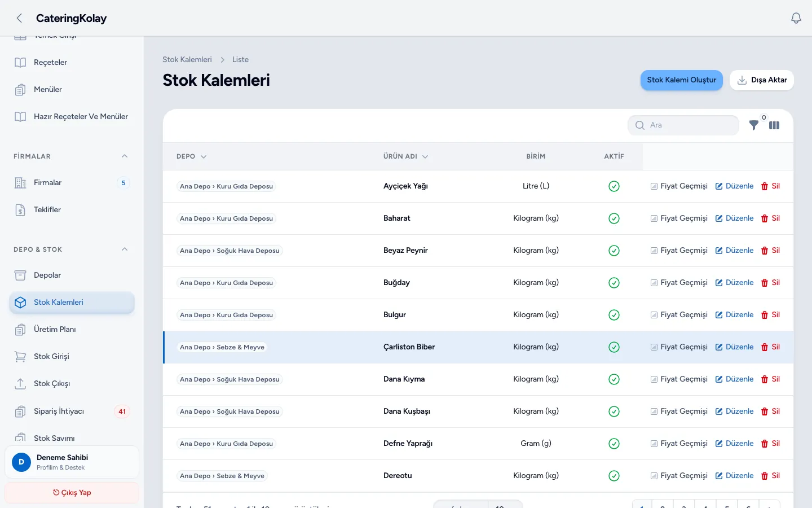Open Menüler in the sidebar
The width and height of the screenshot is (812, 508).
click(x=72, y=90)
